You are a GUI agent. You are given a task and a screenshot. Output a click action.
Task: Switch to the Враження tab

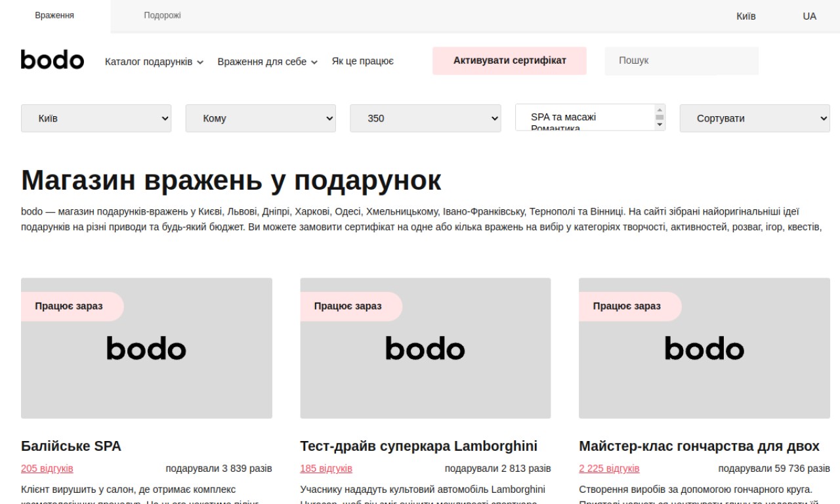pyautogui.click(x=54, y=16)
